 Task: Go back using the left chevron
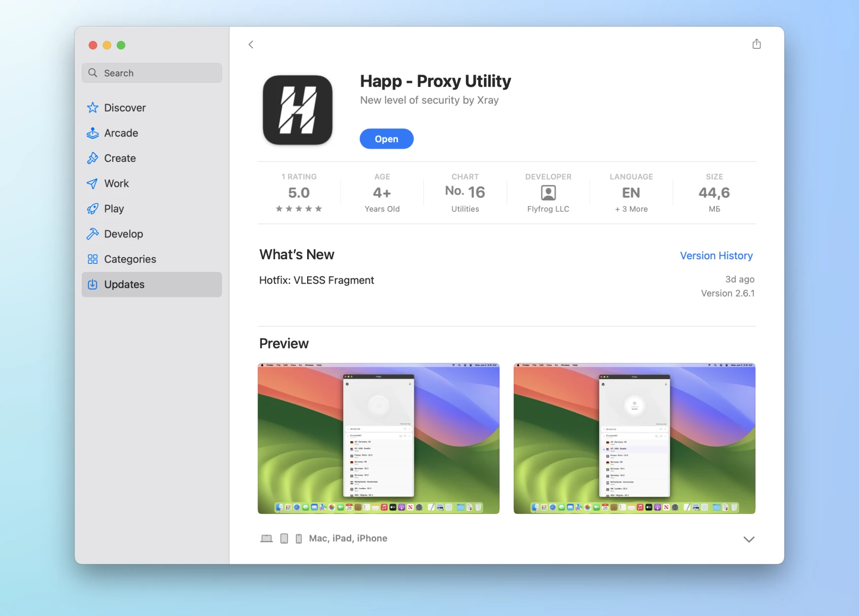pos(251,45)
